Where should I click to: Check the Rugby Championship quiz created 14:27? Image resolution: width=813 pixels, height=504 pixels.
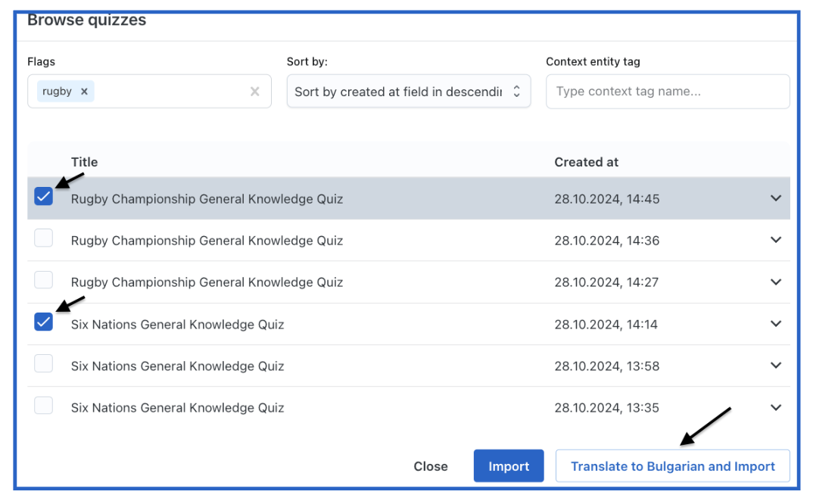(44, 280)
